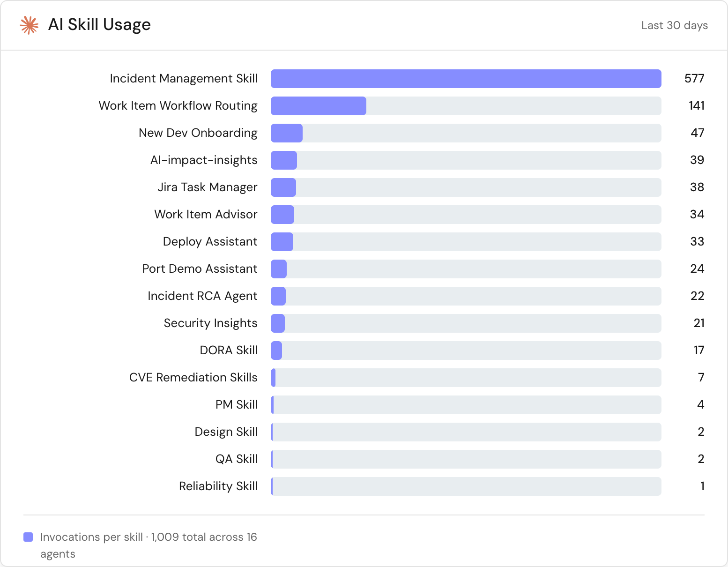Image resolution: width=728 pixels, height=567 pixels.
Task: Click the 17 invocation count
Action: [699, 351]
